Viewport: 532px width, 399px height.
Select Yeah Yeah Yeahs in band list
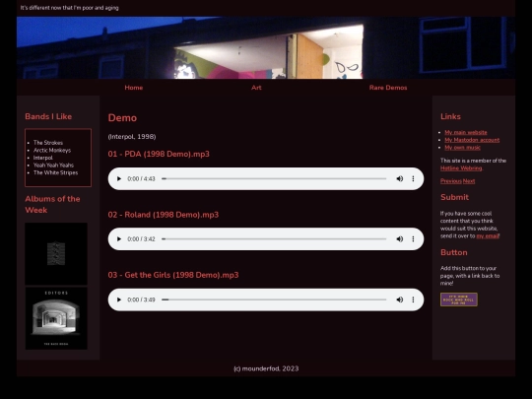pos(53,165)
